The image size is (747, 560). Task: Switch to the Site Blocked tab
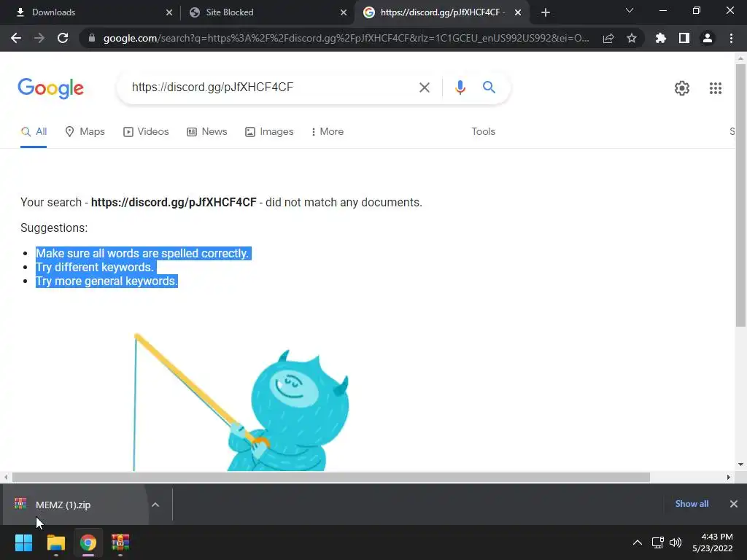click(x=267, y=12)
